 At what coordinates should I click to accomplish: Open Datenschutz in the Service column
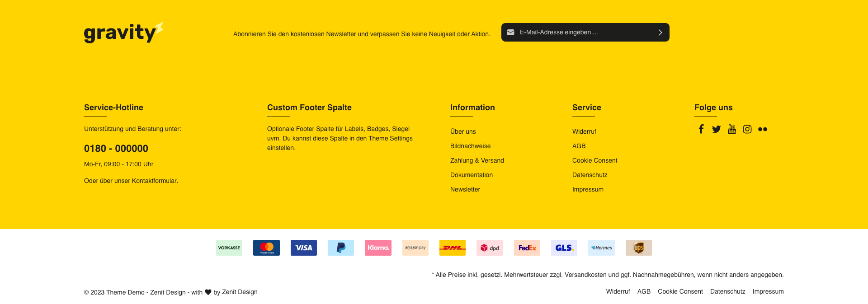point(590,175)
